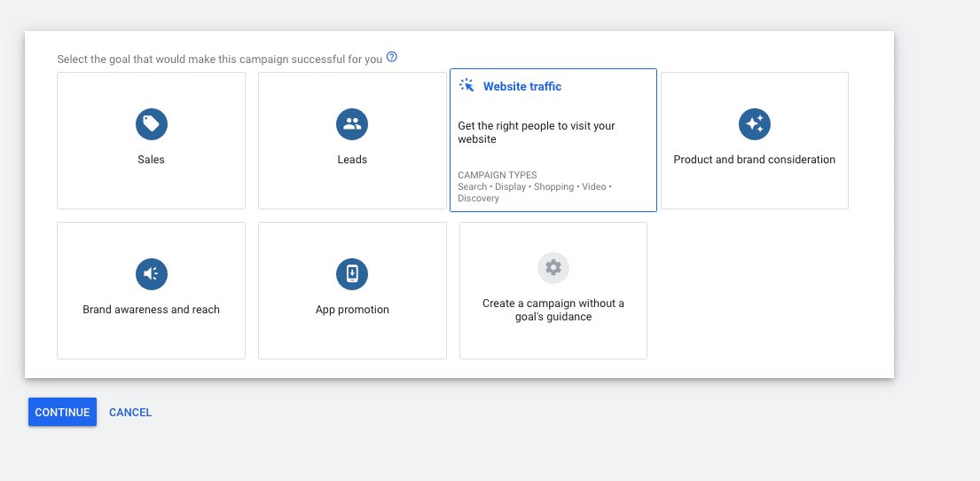Select the Sales goal label
Viewport: 980px width, 481px height.
pyautogui.click(x=152, y=160)
